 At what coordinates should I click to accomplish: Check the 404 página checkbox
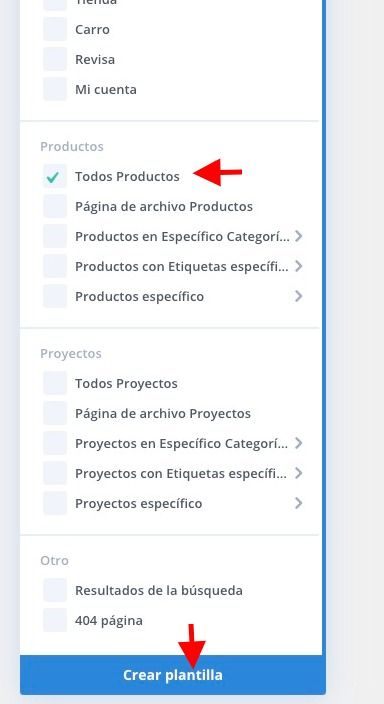tap(55, 620)
